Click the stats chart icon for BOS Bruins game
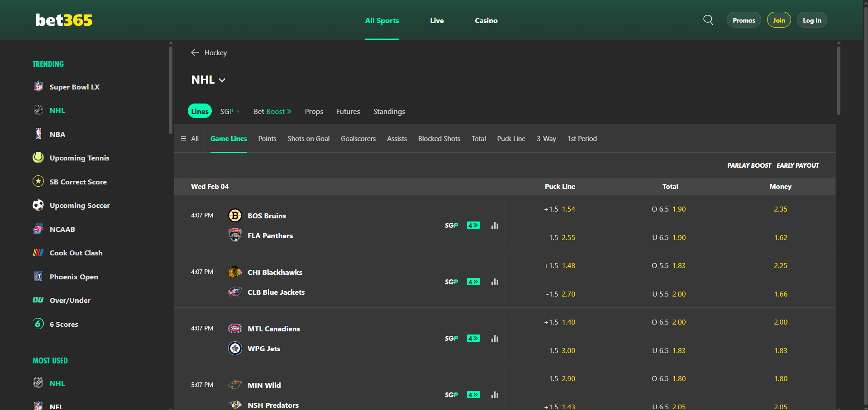The height and width of the screenshot is (410, 868). pyautogui.click(x=494, y=225)
